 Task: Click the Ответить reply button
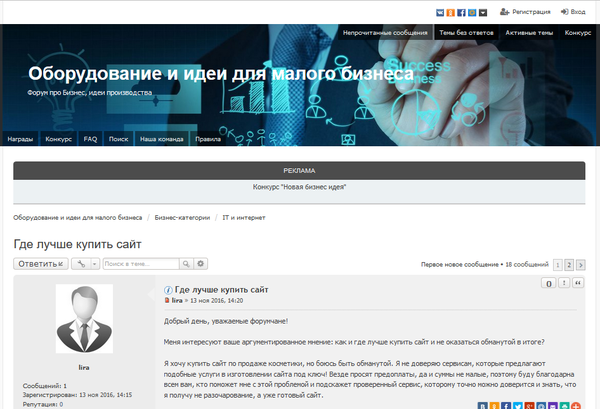click(x=40, y=263)
